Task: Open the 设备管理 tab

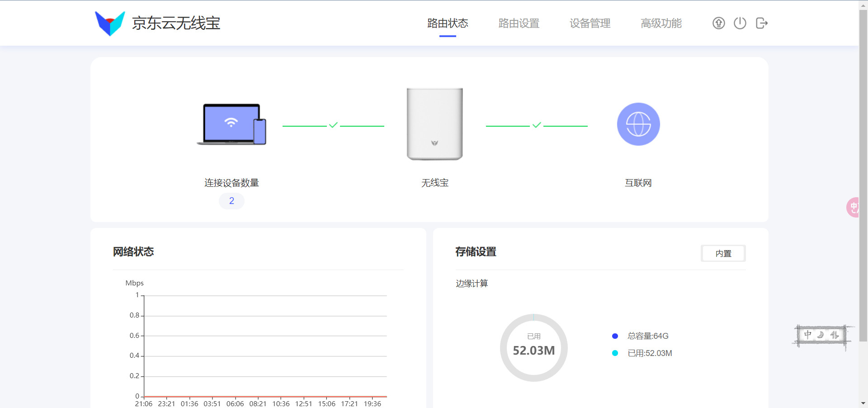Action: pyautogui.click(x=590, y=23)
